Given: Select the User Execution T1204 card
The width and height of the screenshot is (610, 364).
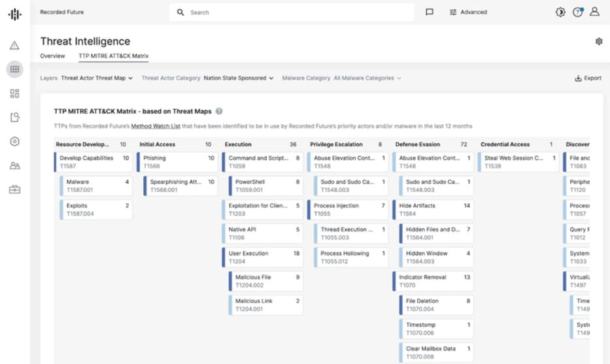Looking at the screenshot, I should click(263, 257).
